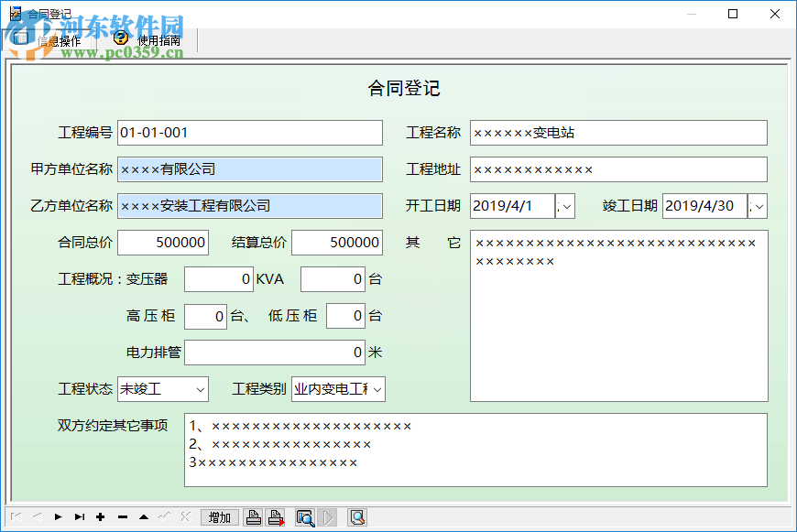
Task: Jump to last record using navigator icon
Action: [x=80, y=517]
